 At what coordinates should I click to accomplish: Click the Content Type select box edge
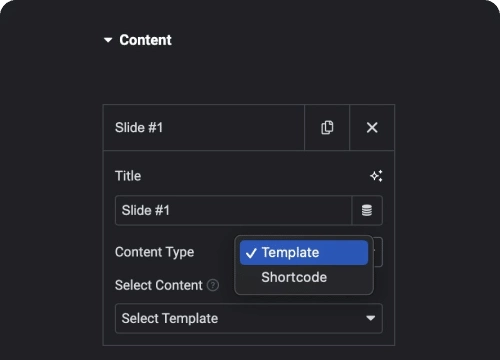point(378,252)
